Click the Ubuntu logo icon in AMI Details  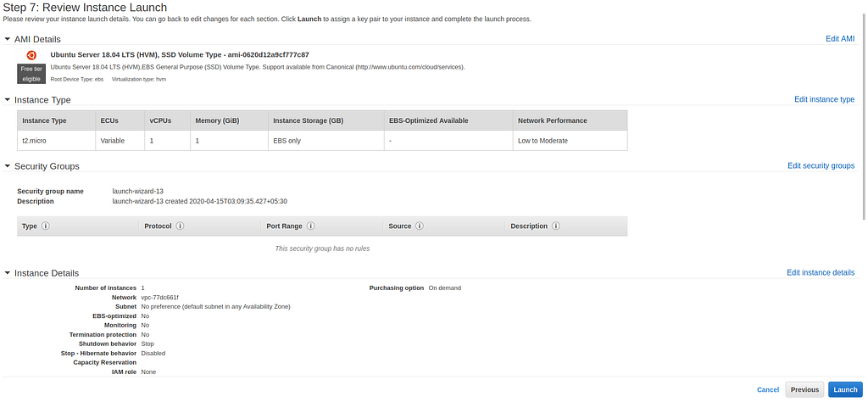31,55
